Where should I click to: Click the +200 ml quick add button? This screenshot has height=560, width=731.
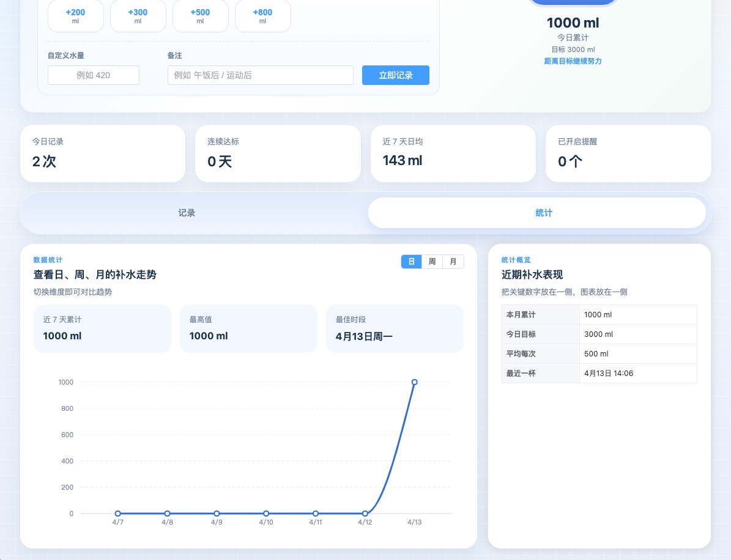pos(75,16)
